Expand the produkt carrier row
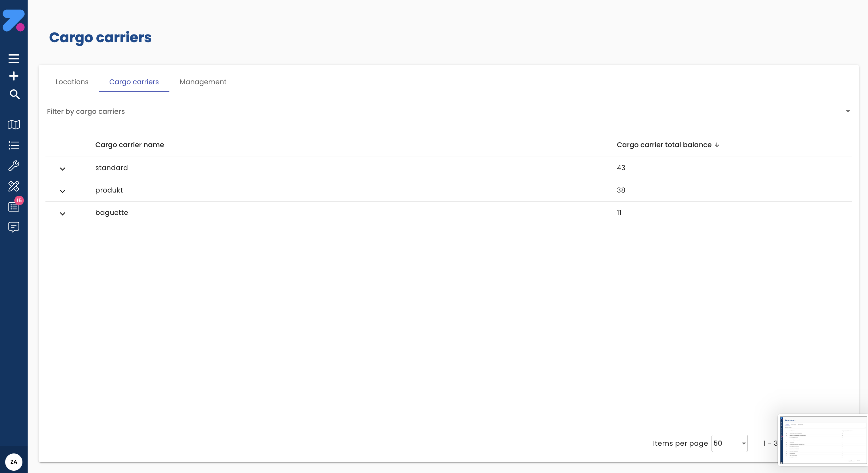868x473 pixels. (x=62, y=191)
